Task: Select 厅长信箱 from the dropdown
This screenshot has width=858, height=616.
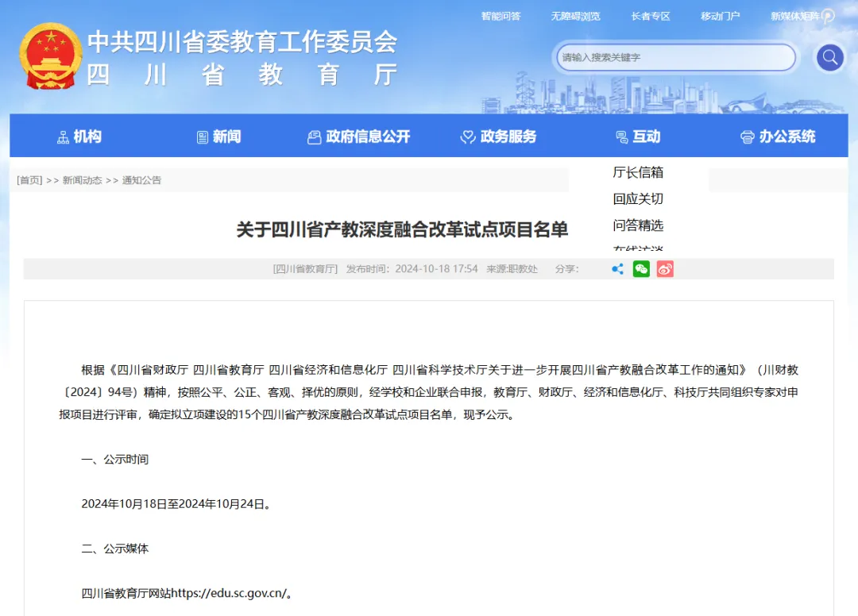Action: tap(638, 172)
